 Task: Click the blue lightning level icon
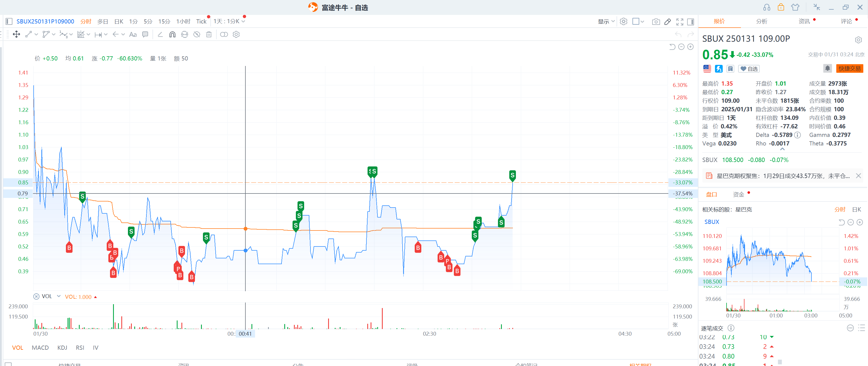(x=719, y=69)
